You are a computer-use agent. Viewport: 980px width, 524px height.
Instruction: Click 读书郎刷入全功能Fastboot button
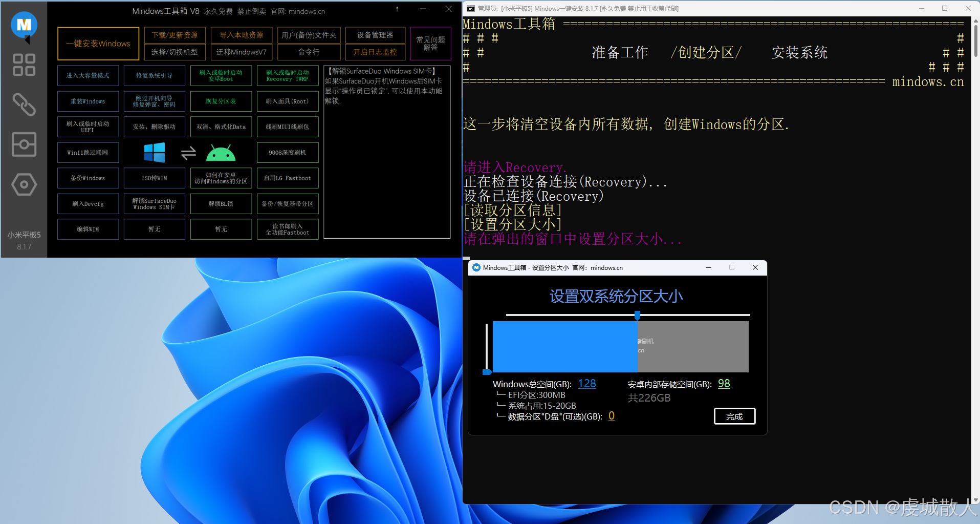(288, 229)
